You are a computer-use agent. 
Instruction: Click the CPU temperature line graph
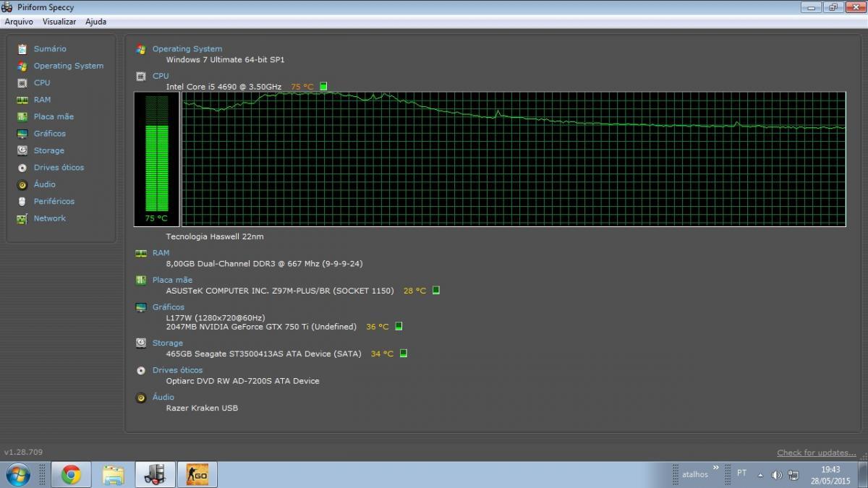coord(514,159)
